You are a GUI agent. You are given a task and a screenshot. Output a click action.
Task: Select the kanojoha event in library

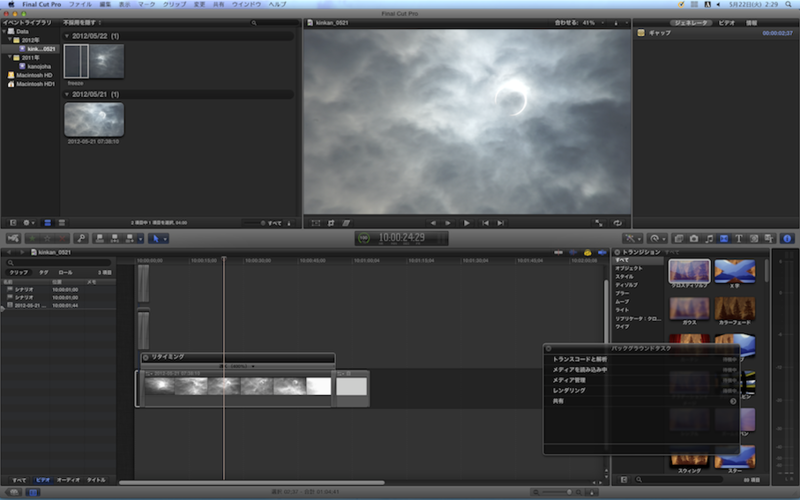pos(39,66)
